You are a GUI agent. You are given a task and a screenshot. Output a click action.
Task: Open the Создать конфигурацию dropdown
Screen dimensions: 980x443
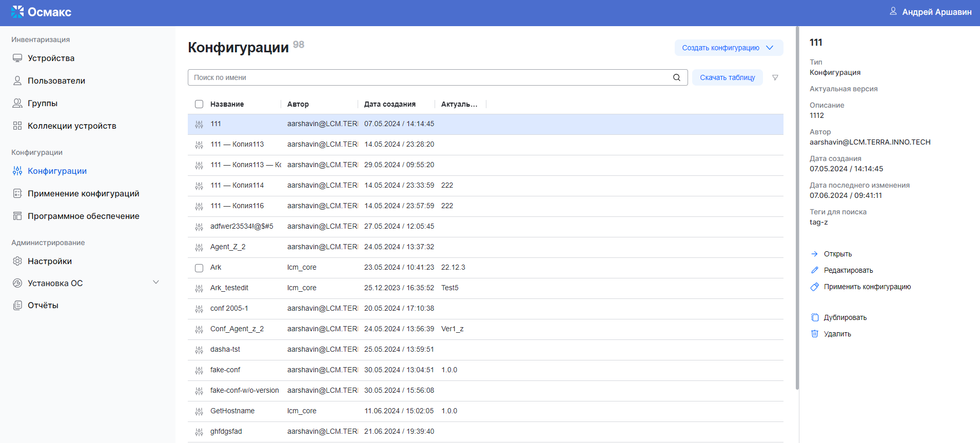pos(729,48)
